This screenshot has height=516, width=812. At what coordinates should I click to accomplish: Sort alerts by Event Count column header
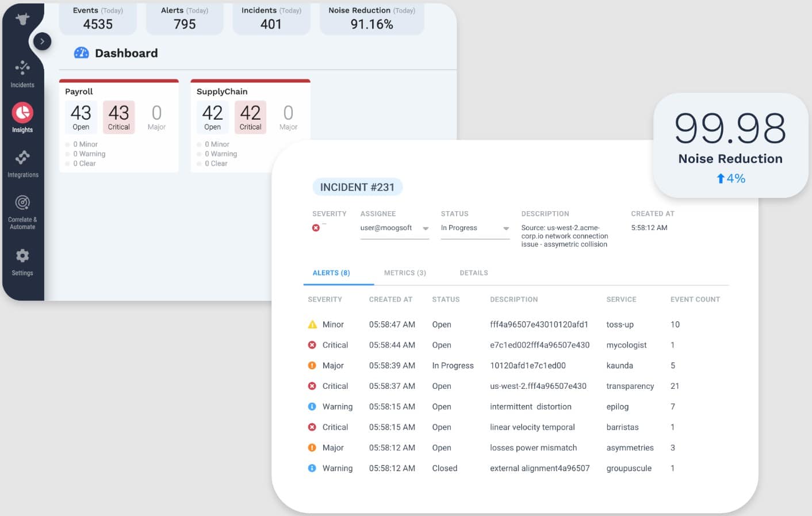(695, 299)
